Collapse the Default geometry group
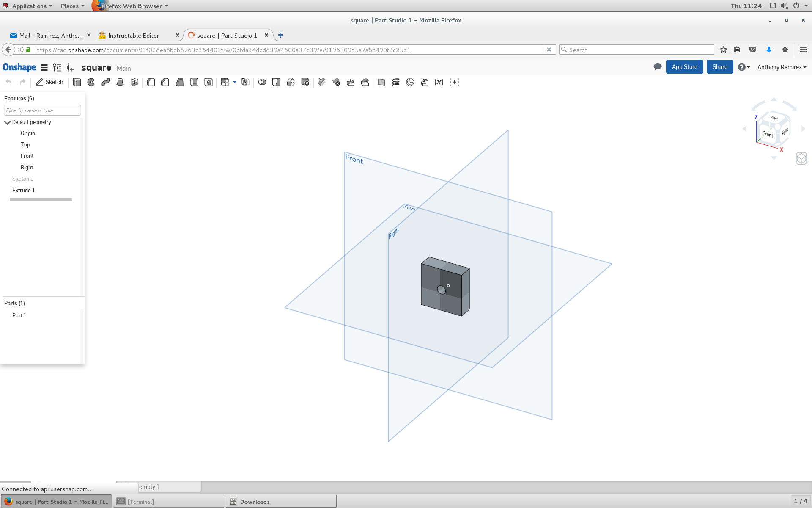 tap(7, 122)
